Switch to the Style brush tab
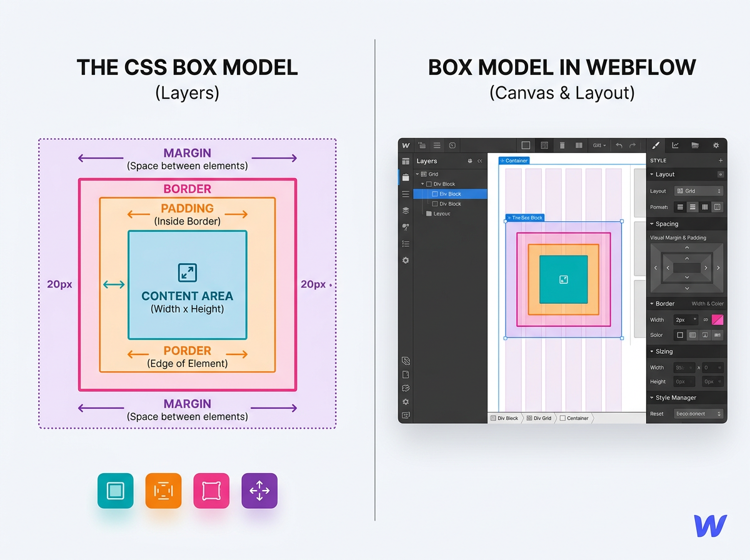 [x=656, y=145]
